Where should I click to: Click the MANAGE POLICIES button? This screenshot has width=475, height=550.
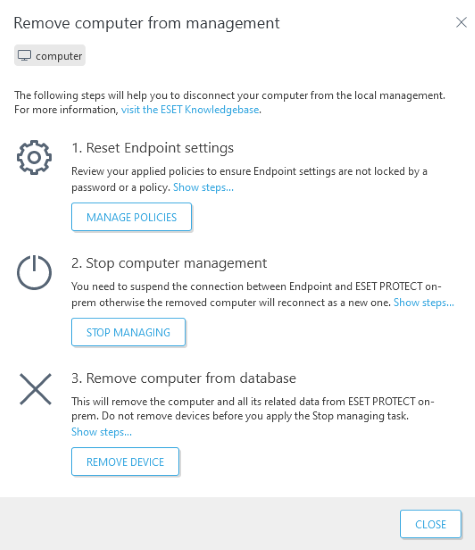point(132,217)
